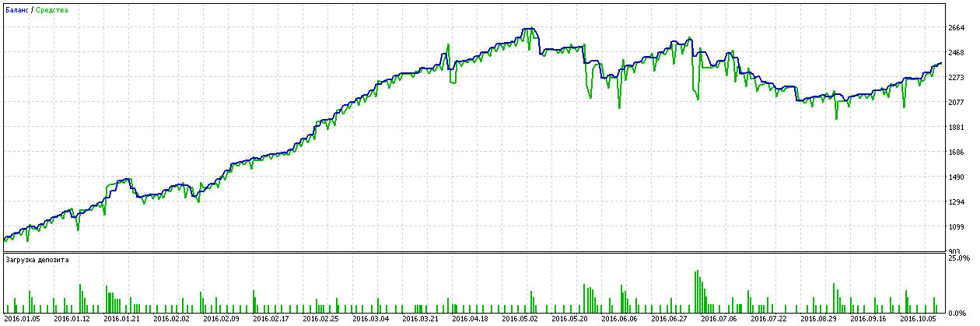Select the 'Баланс' legend label
This screenshot has height=326, width=980.
17,10
